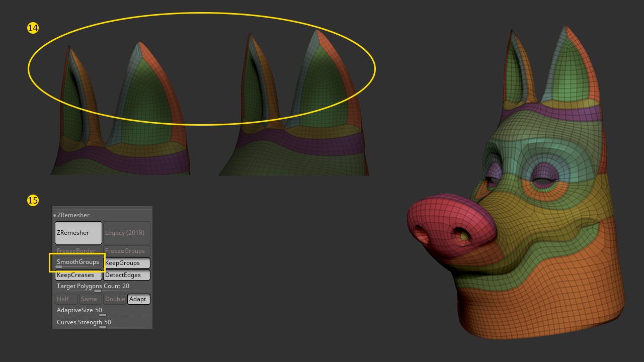Enable the Legacy (2018) option
Image resolution: width=644 pixels, height=362 pixels.
[x=126, y=233]
